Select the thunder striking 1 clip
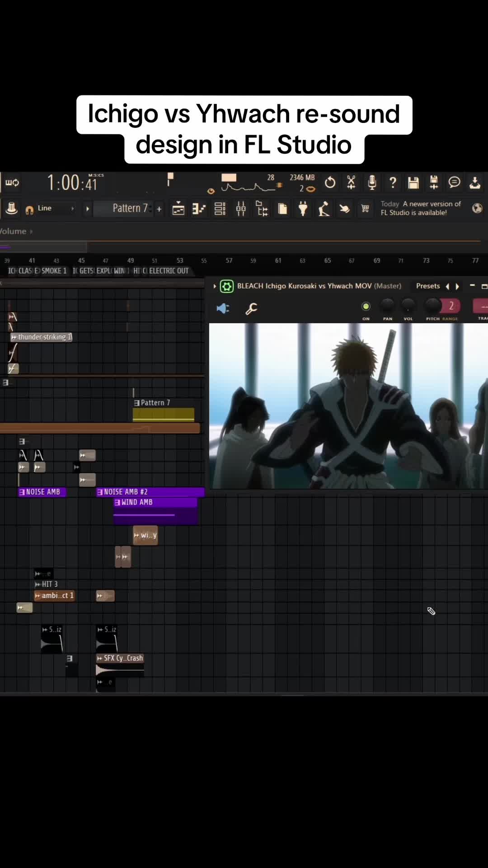This screenshot has height=868, width=488. tap(42, 337)
